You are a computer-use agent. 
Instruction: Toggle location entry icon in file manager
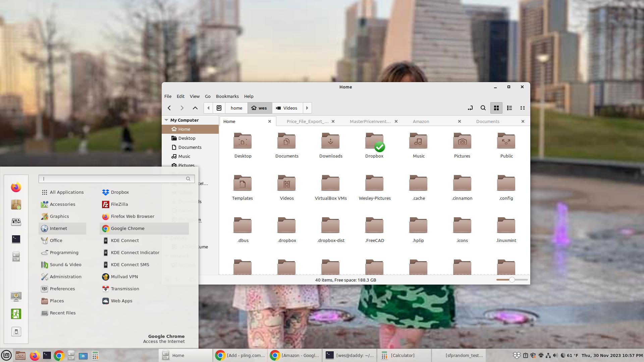tap(470, 108)
